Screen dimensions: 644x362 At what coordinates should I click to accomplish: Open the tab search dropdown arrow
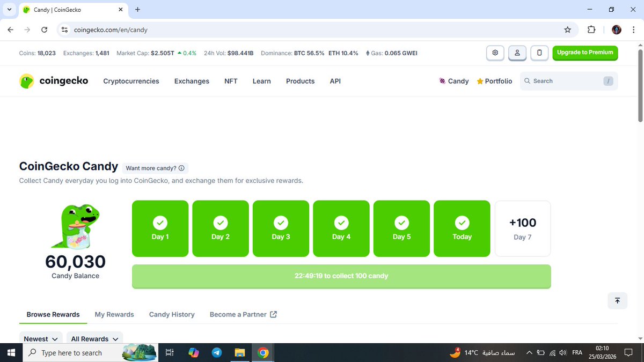tap(9, 10)
